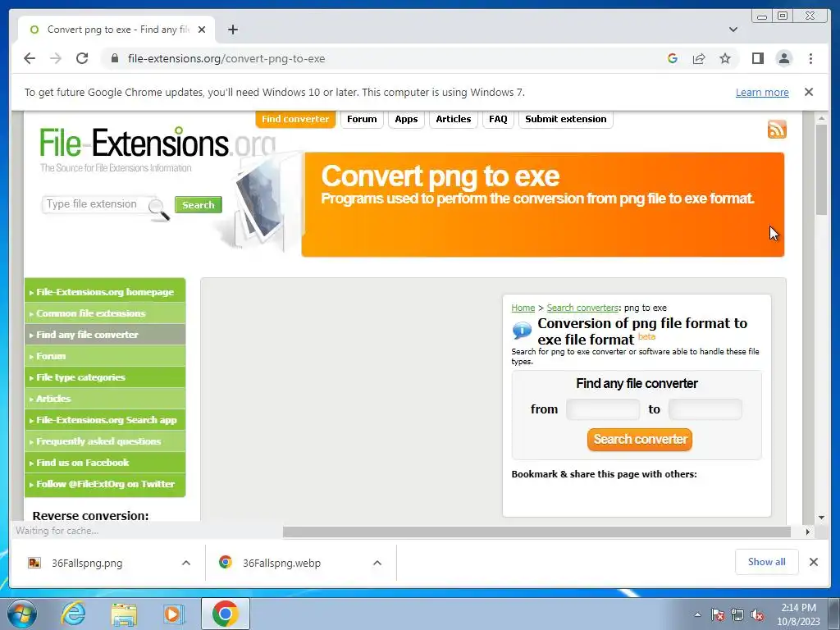840x630 pixels.
Task: Click the browser back arrow
Action: [x=30, y=58]
